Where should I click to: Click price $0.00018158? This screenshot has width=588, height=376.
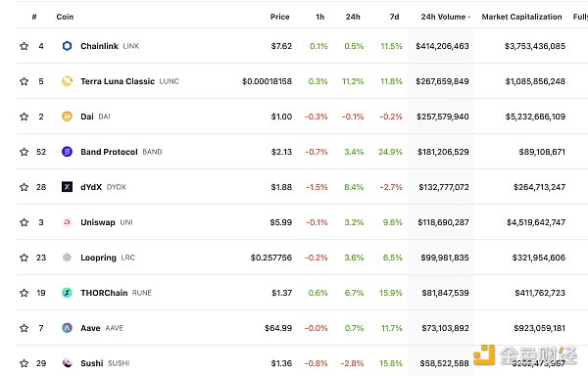(267, 81)
